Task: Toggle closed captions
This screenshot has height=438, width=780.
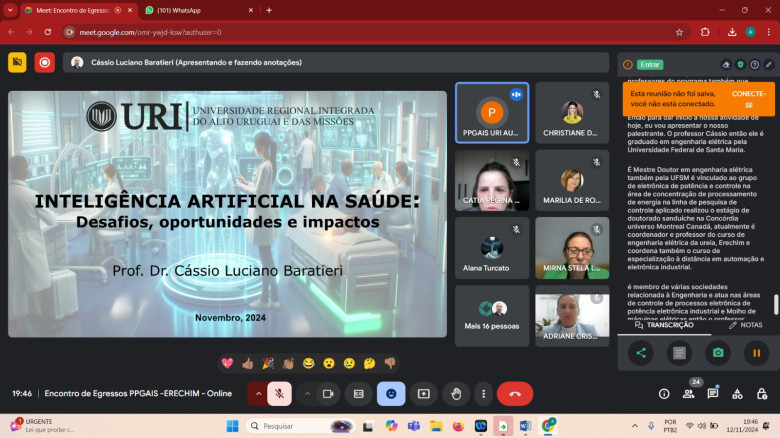Action: pyautogui.click(x=358, y=394)
